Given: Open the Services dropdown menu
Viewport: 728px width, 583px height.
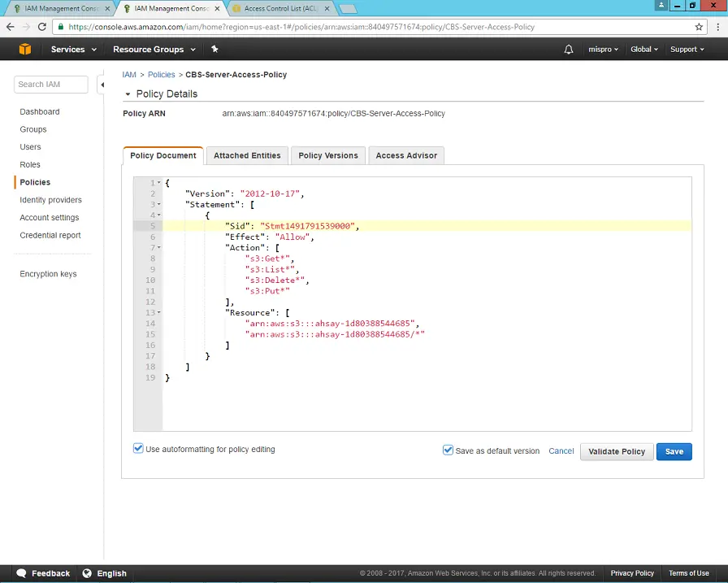Looking at the screenshot, I should (73, 49).
